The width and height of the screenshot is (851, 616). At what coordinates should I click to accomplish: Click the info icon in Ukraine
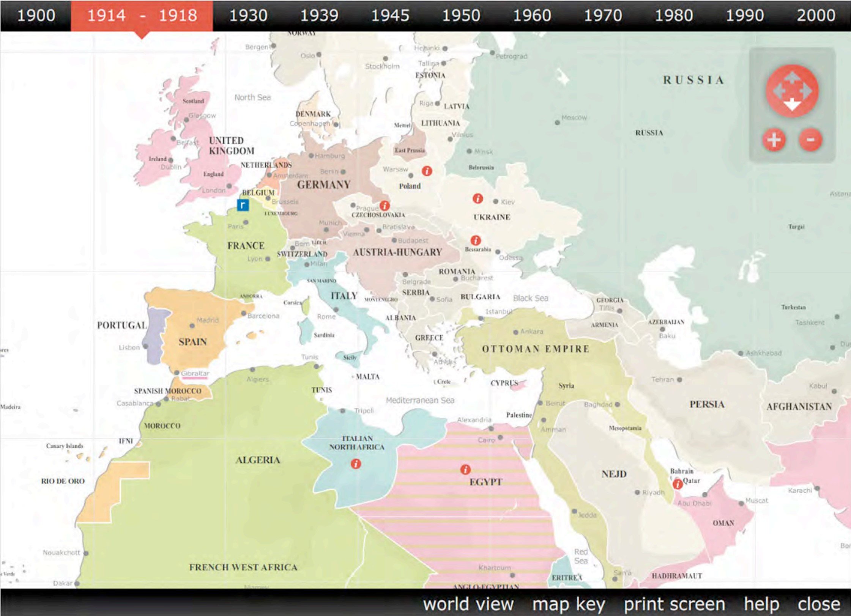478,198
